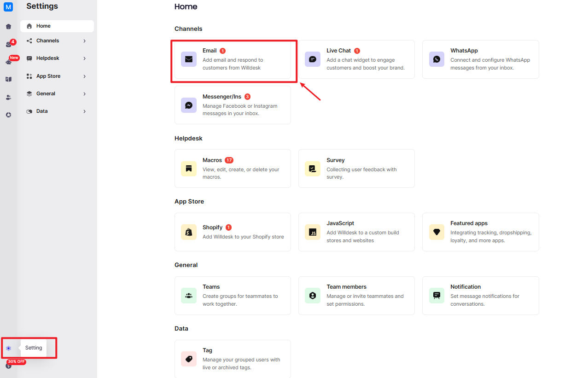The width and height of the screenshot is (588, 378).
Task: Click the layers icon beside General in sidebar
Action: tap(29, 93)
